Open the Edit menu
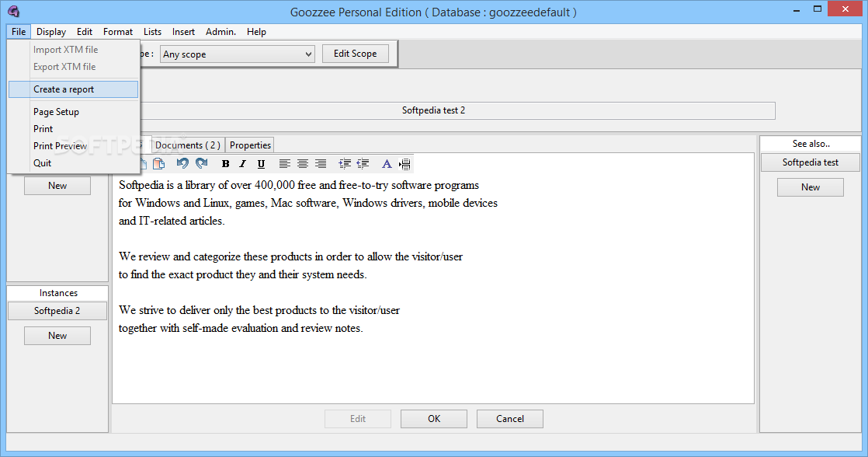868x457 pixels. 85,32
